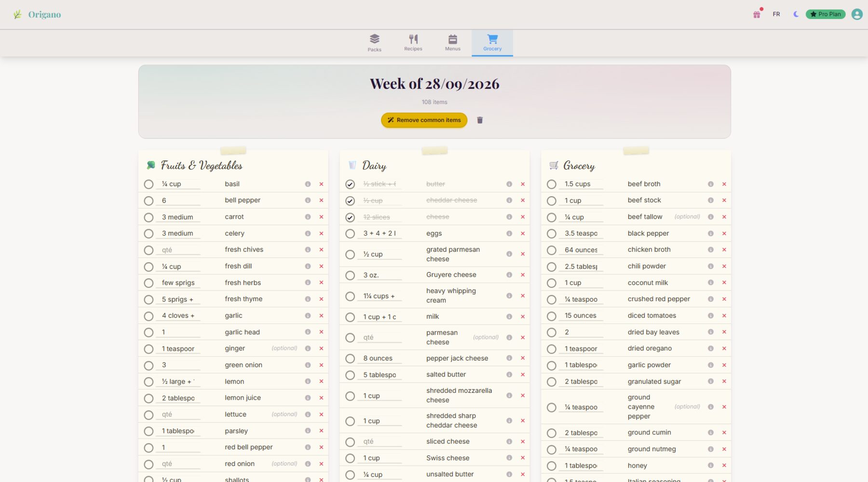Remove carrot from the list
Screen dimensions: 868x482
321,217
